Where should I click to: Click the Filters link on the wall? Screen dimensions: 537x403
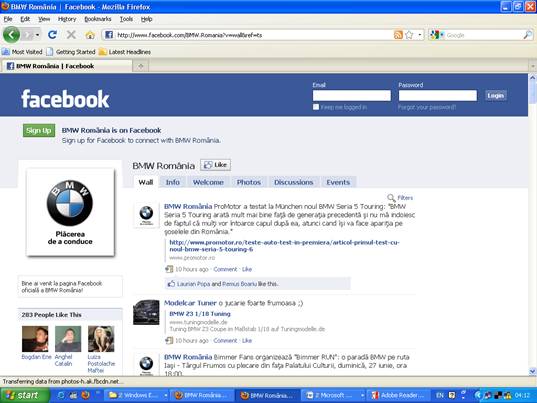point(405,198)
